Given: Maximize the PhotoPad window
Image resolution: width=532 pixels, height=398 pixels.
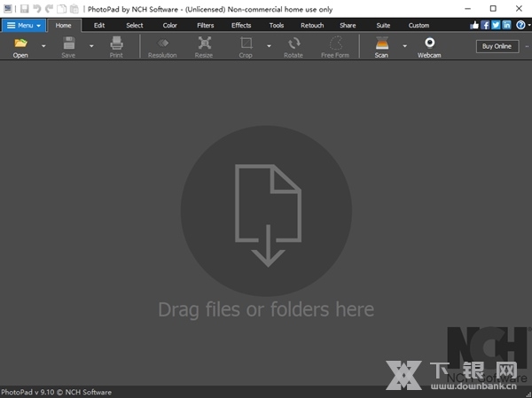Looking at the screenshot, I should pos(493,9).
